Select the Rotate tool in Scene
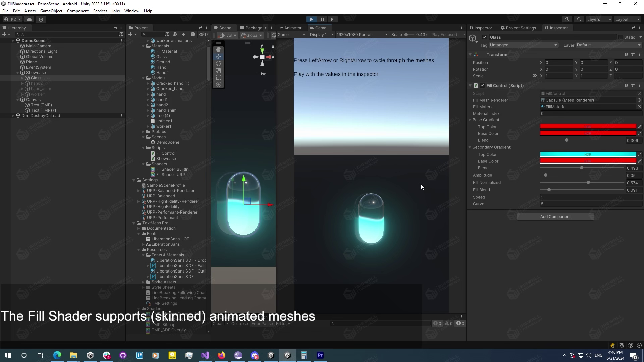The width and height of the screenshot is (644, 362). click(x=218, y=64)
